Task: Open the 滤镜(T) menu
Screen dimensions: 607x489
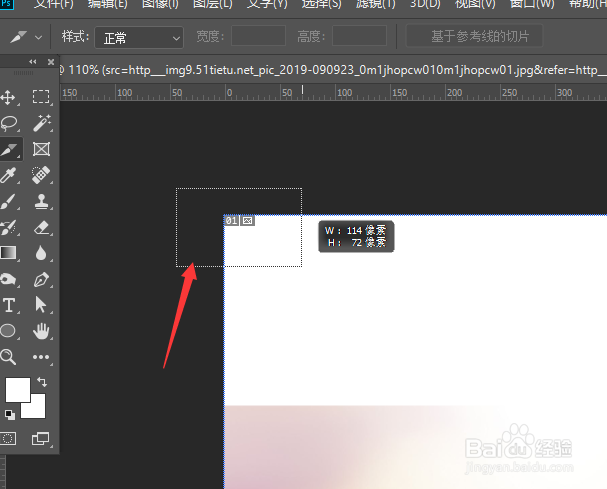Action: pyautogui.click(x=375, y=5)
